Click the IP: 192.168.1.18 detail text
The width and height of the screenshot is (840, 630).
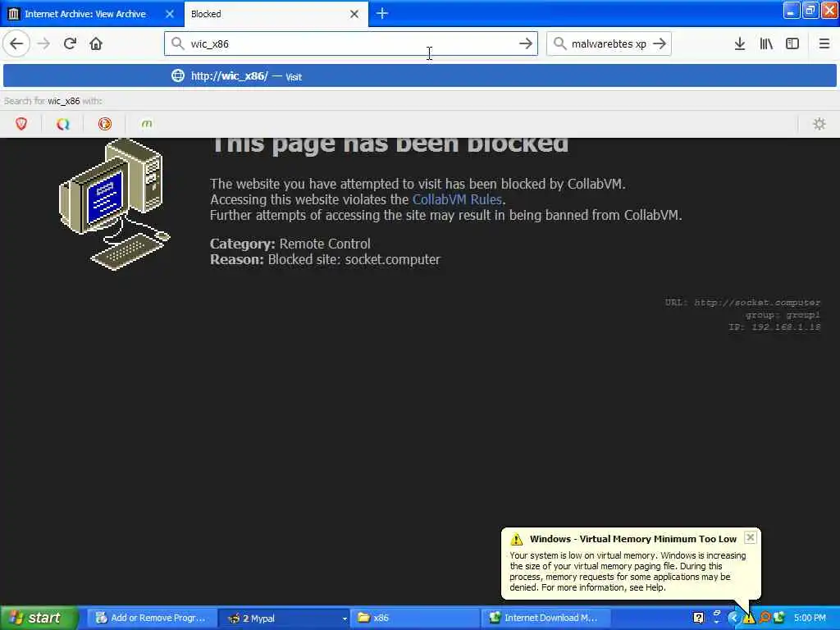click(x=774, y=326)
